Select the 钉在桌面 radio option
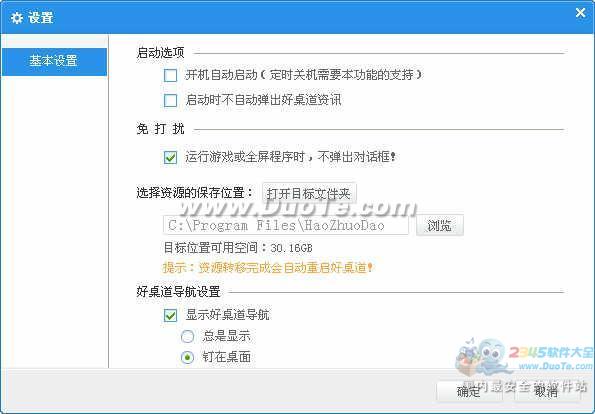This screenshot has width=595, height=414. coord(187,357)
